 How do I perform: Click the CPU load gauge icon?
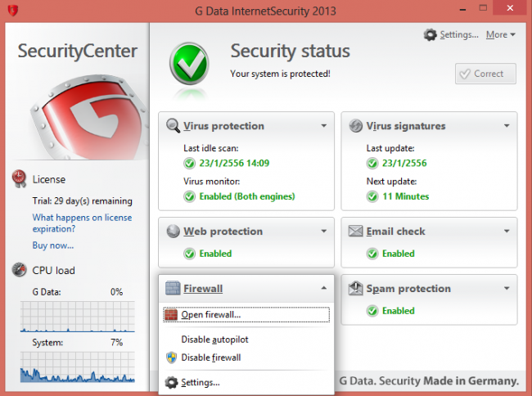pos(19,270)
